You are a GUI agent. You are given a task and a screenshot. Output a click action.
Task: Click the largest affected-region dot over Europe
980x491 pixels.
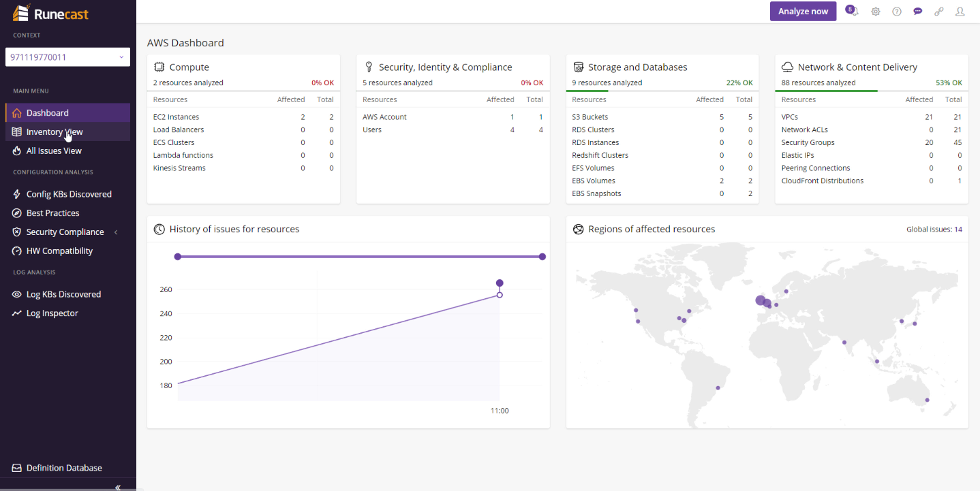(761, 300)
